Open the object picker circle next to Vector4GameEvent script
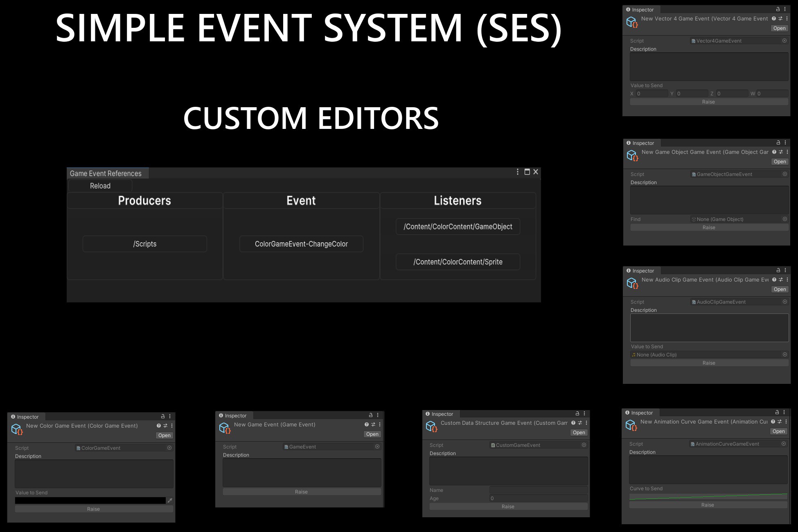The image size is (798, 532). 784,41
